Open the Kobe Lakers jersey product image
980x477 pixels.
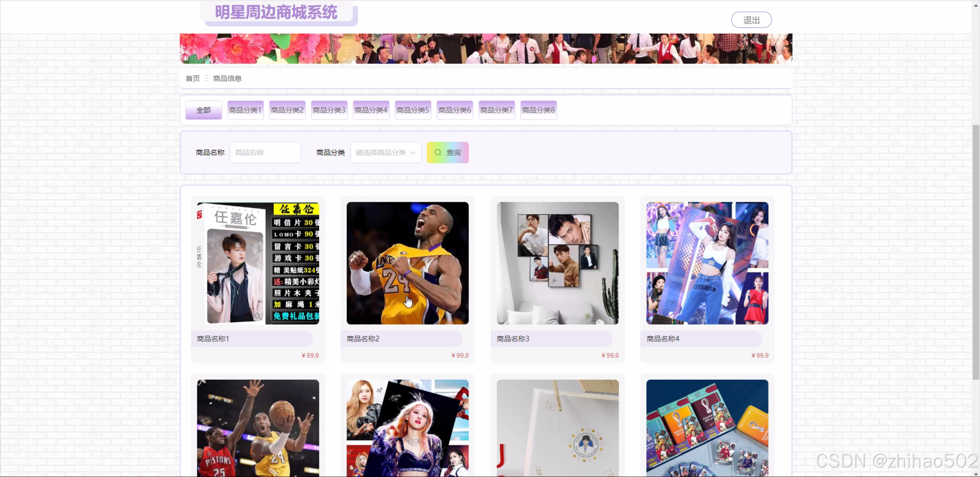407,263
